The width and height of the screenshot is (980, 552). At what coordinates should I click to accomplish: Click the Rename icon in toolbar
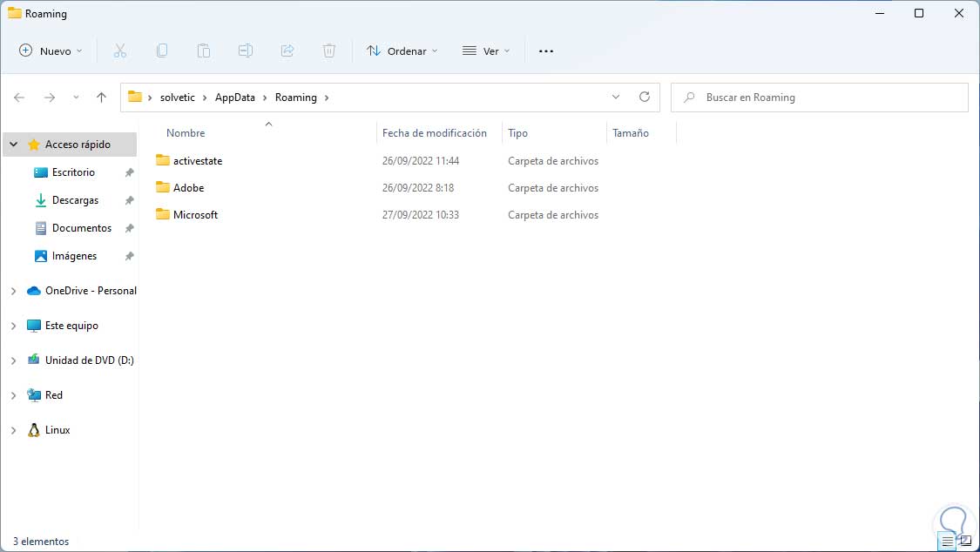click(246, 51)
